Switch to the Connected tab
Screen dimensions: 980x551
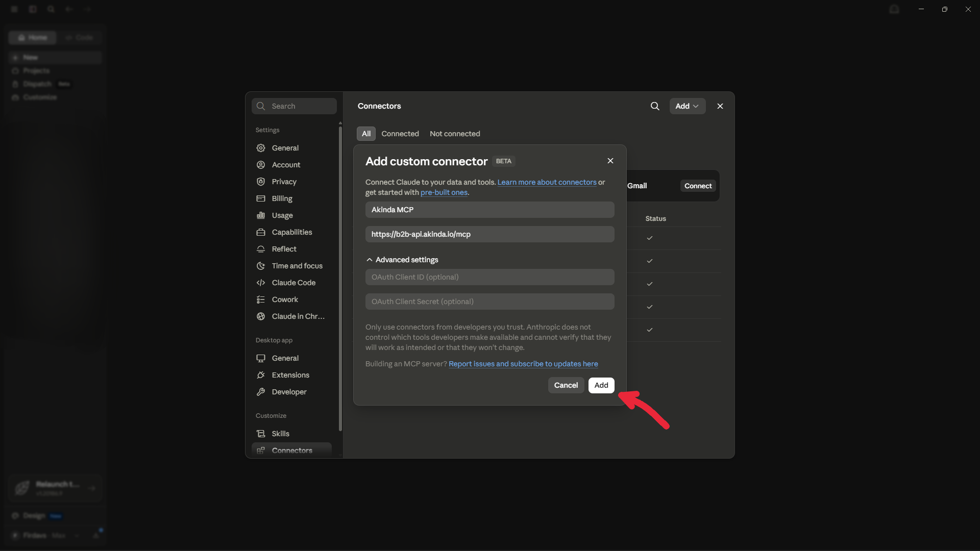click(x=400, y=134)
